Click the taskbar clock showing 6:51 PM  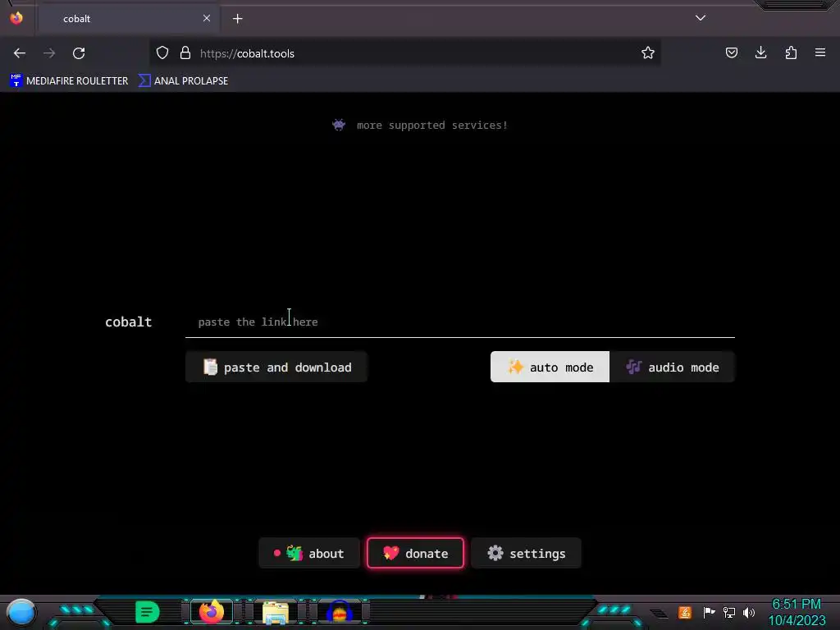click(797, 612)
